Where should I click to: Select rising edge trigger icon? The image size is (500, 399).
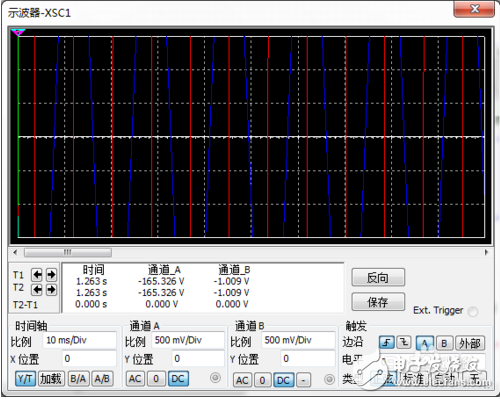(x=387, y=342)
